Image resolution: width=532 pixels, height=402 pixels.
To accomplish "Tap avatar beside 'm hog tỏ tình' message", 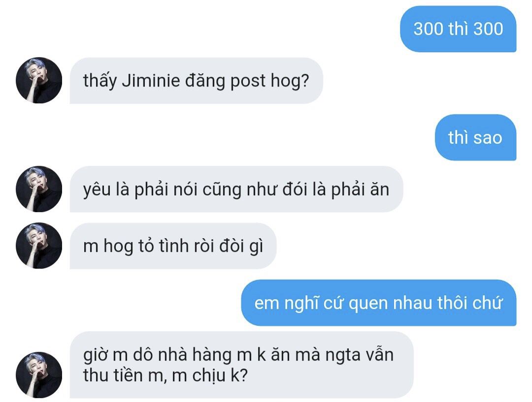I will pyautogui.click(x=39, y=246).
